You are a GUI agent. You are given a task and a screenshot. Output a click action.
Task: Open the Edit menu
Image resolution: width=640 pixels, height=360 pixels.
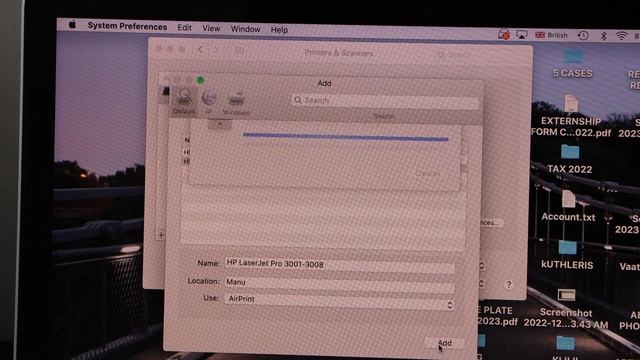184,27
